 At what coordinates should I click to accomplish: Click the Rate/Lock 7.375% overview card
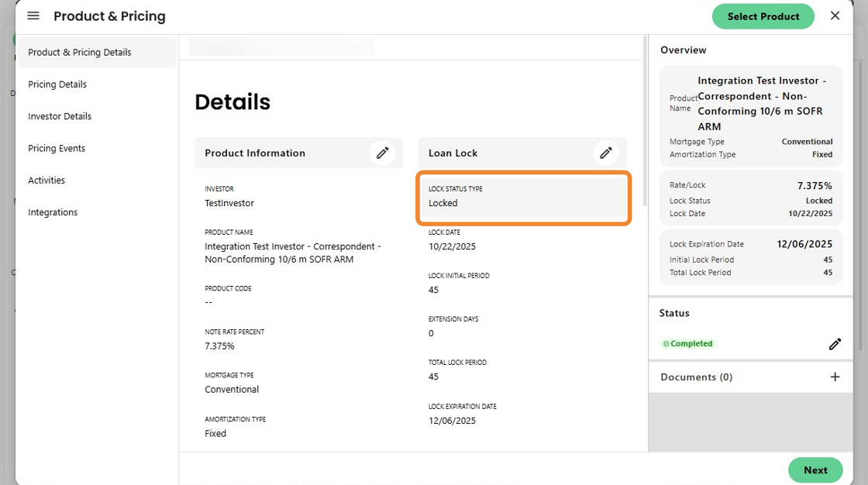point(750,198)
